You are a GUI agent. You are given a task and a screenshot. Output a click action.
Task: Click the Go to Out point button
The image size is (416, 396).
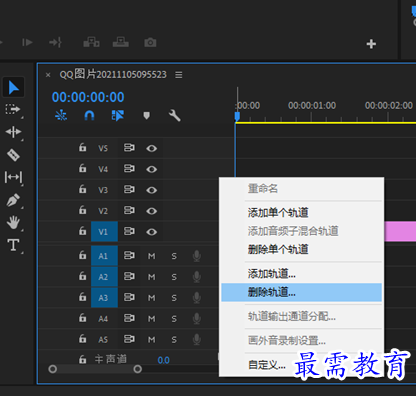tap(55, 42)
